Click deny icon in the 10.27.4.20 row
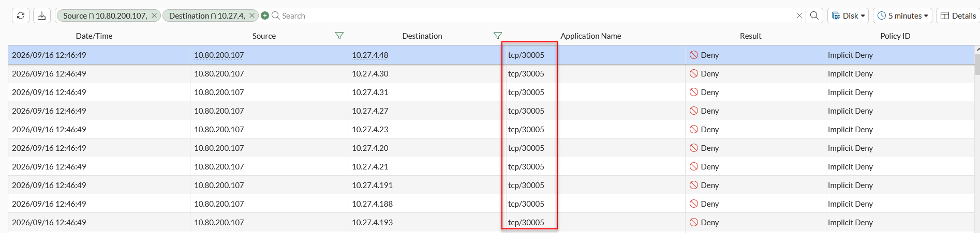Image resolution: width=980 pixels, height=233 pixels. click(x=694, y=148)
